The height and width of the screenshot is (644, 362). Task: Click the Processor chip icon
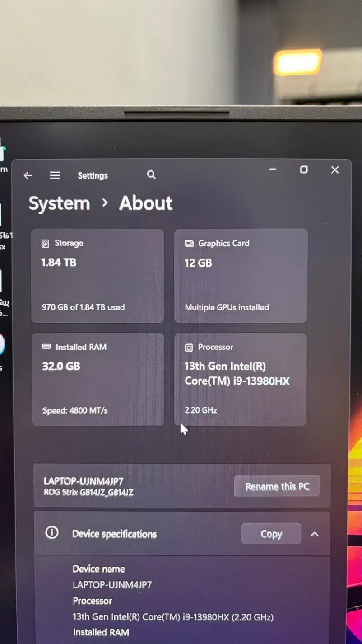click(189, 348)
